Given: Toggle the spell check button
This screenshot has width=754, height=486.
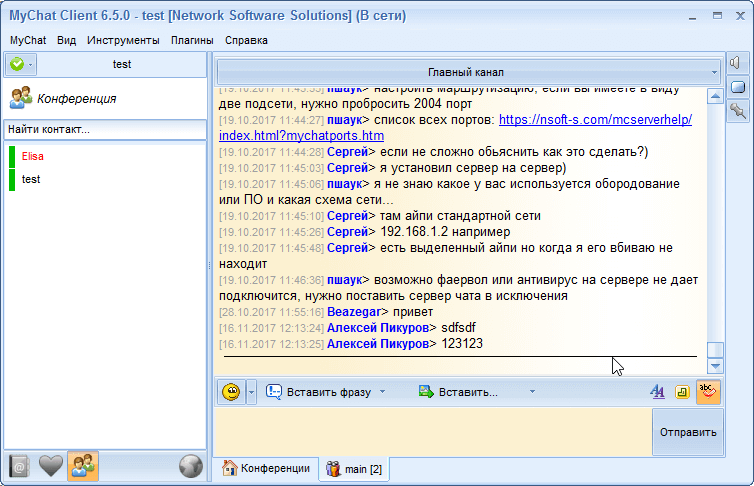Looking at the screenshot, I should (x=708, y=392).
